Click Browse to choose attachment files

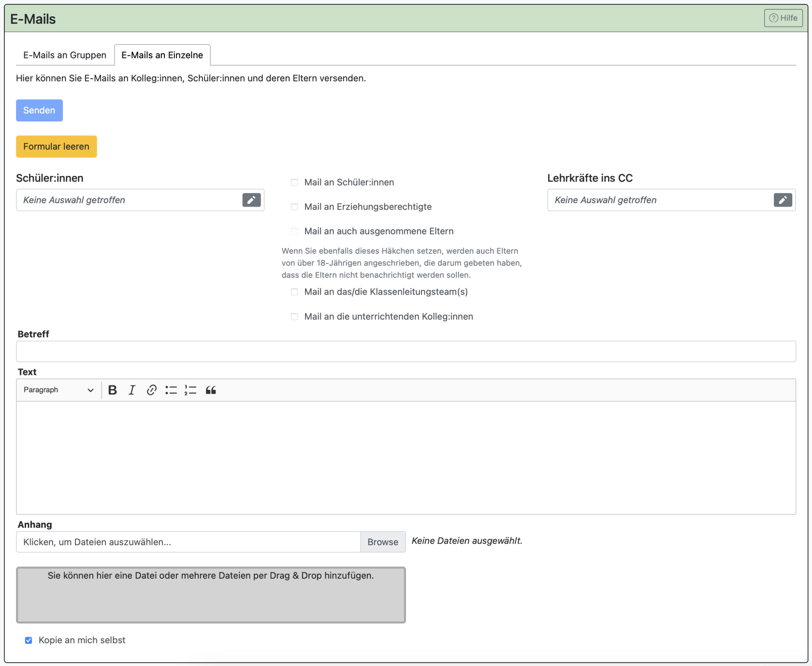pos(383,542)
